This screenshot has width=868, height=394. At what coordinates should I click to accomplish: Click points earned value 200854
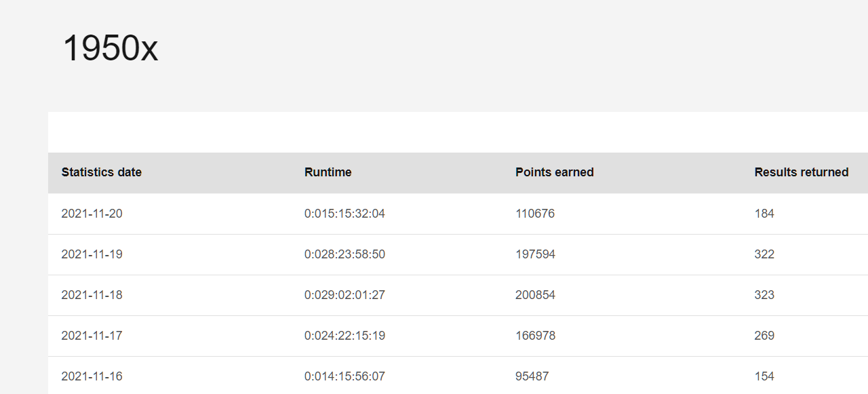coord(536,295)
